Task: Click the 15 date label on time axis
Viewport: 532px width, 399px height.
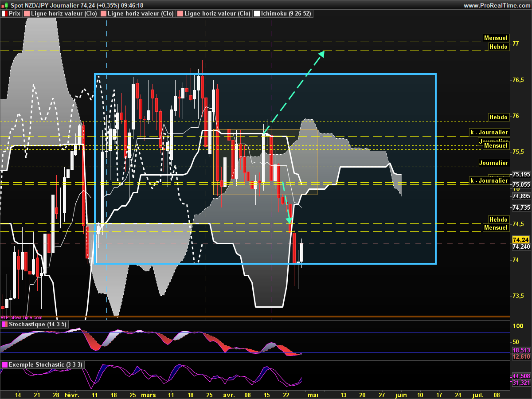Action: (x=267, y=395)
